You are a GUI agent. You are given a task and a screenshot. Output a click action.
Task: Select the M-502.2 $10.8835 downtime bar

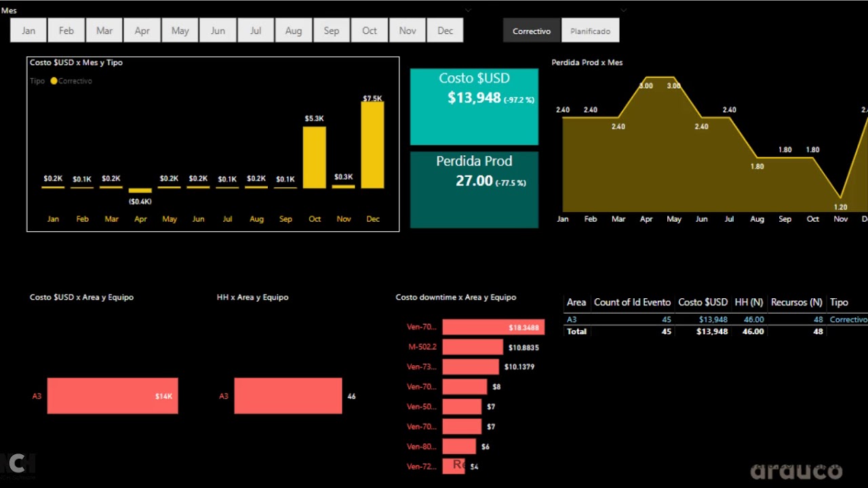(473, 347)
